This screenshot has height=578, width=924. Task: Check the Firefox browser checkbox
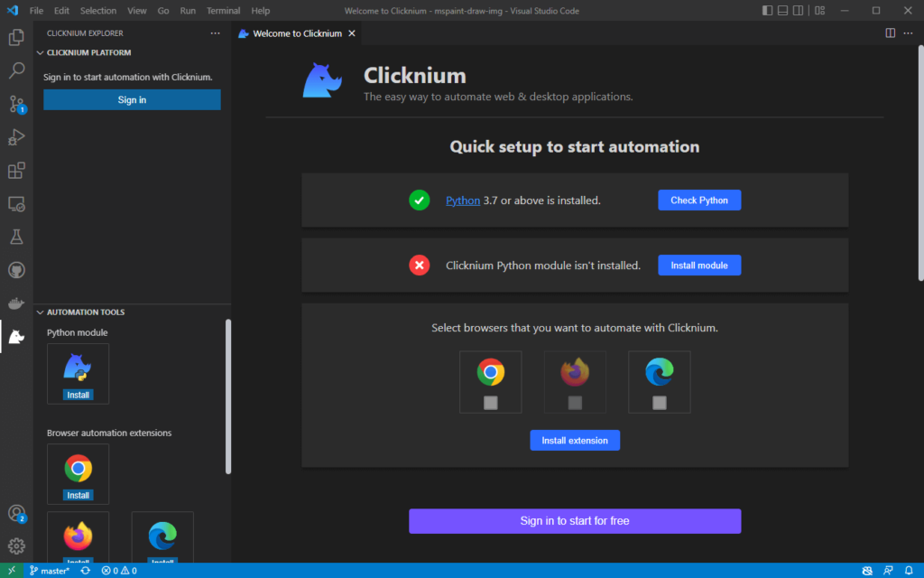point(575,403)
